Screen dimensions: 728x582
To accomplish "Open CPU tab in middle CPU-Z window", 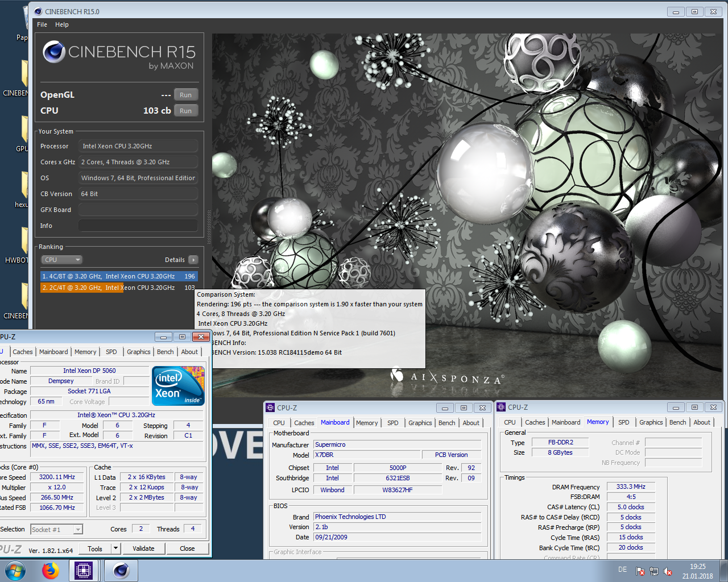I will tap(279, 423).
